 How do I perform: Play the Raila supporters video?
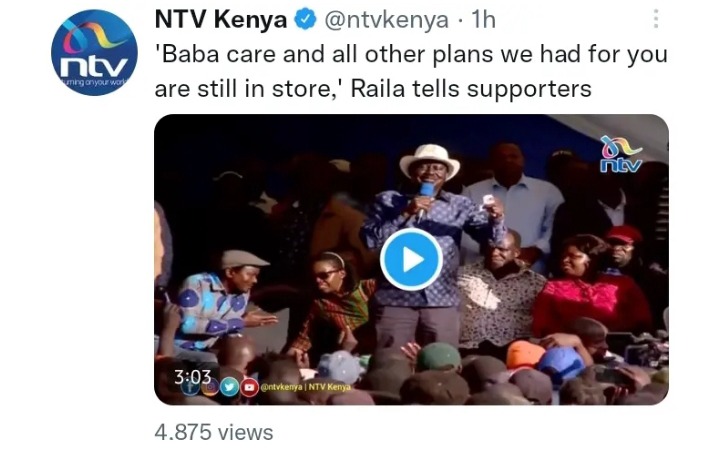pos(411,260)
